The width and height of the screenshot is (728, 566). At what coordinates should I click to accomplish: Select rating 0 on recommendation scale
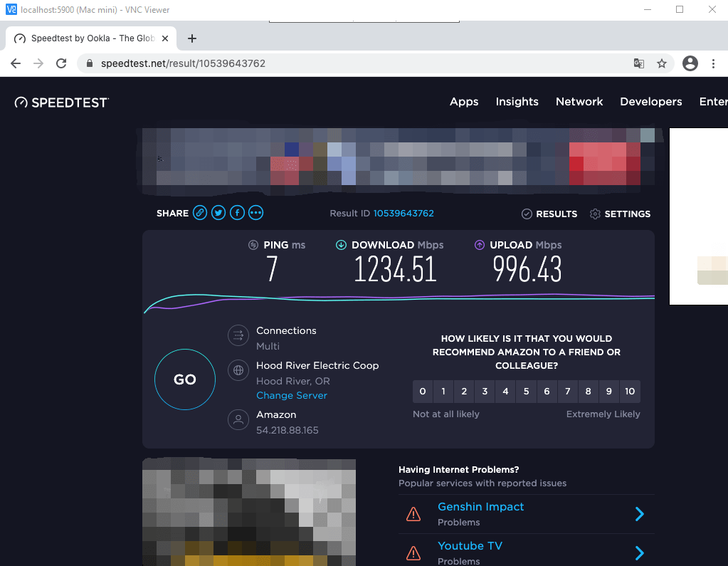[423, 392]
